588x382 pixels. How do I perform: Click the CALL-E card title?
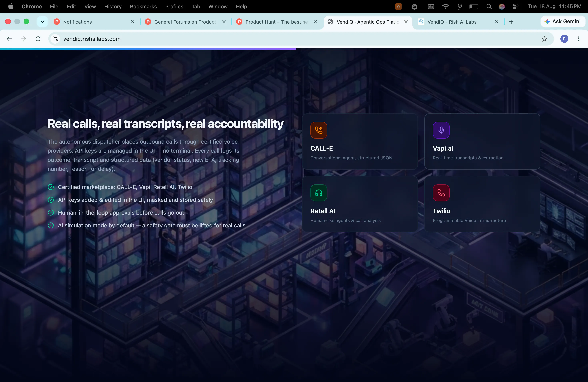coord(321,148)
